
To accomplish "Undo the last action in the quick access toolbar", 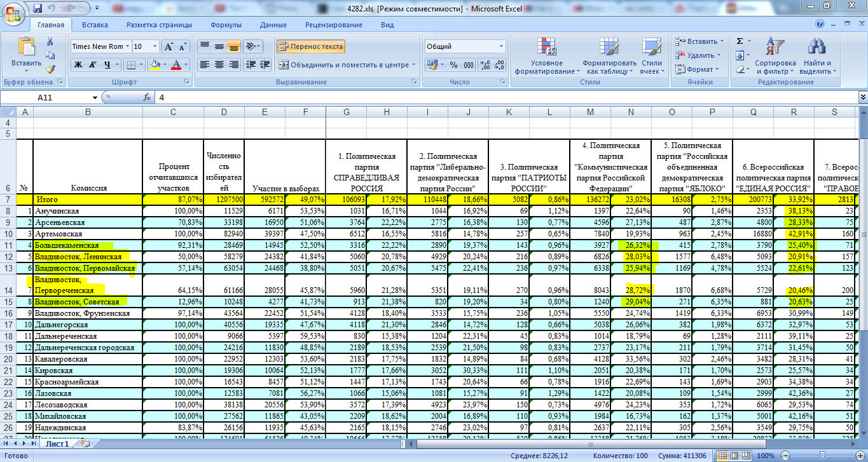I will (x=53, y=8).
